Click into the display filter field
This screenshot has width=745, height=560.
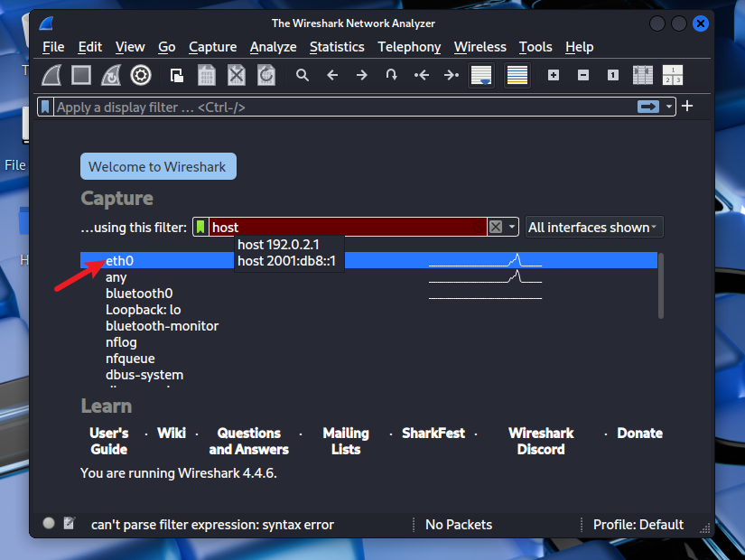coord(346,107)
